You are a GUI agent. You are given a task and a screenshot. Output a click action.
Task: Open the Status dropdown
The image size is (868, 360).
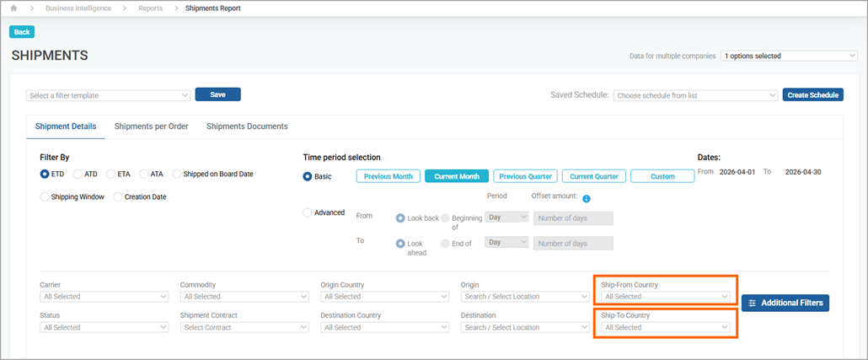pos(104,328)
